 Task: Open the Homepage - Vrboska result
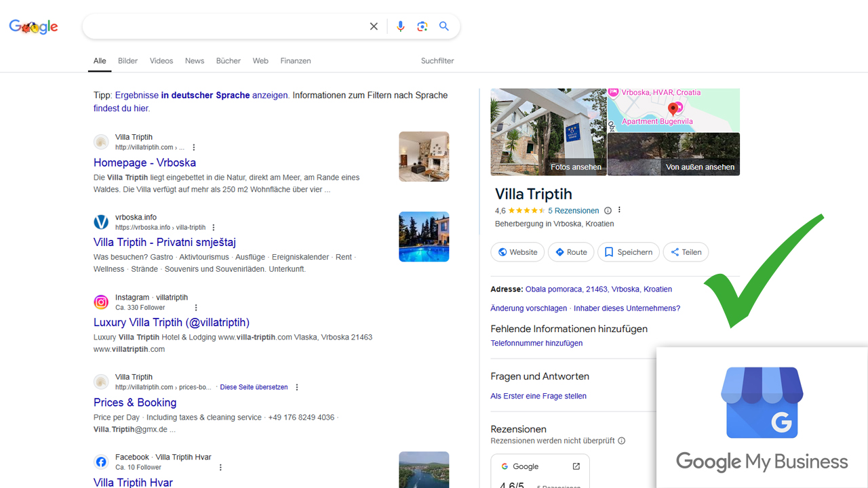144,163
